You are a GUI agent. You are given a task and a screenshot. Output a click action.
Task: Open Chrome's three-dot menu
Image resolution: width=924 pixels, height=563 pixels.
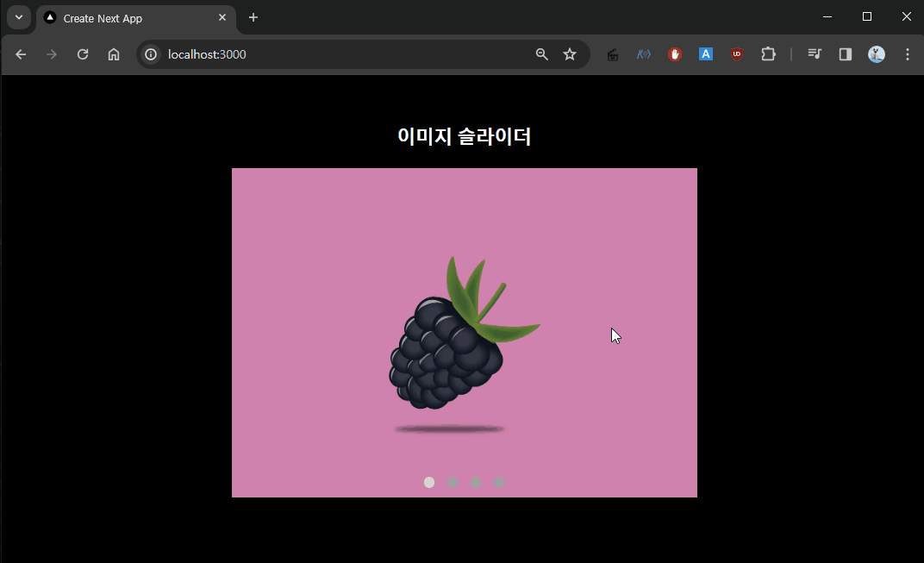coord(907,54)
